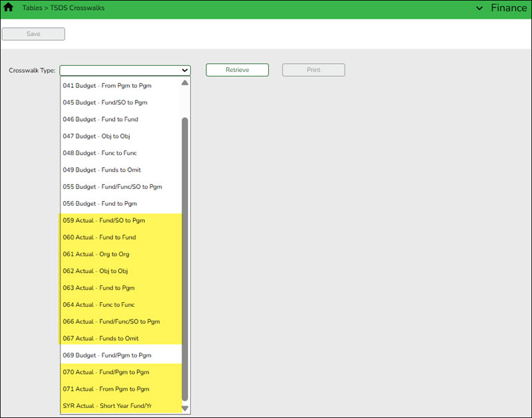Click the Home icon in breadcrumb

[x=9, y=8]
